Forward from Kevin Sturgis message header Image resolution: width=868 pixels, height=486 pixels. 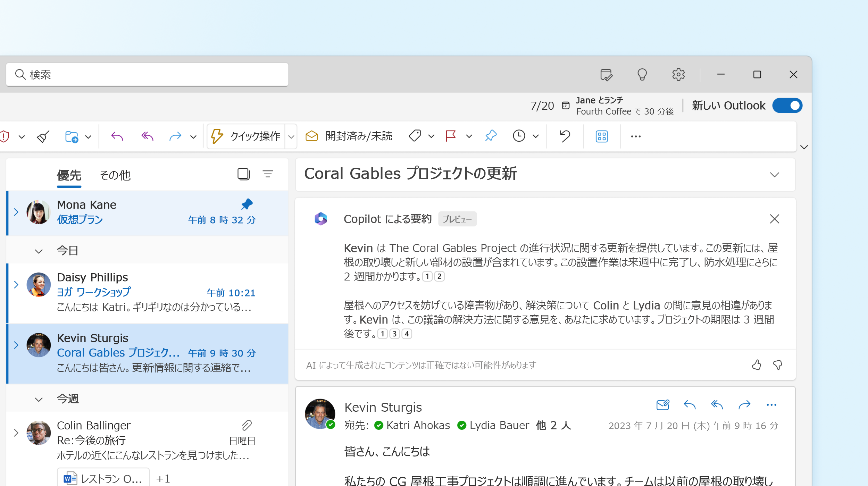tap(744, 405)
